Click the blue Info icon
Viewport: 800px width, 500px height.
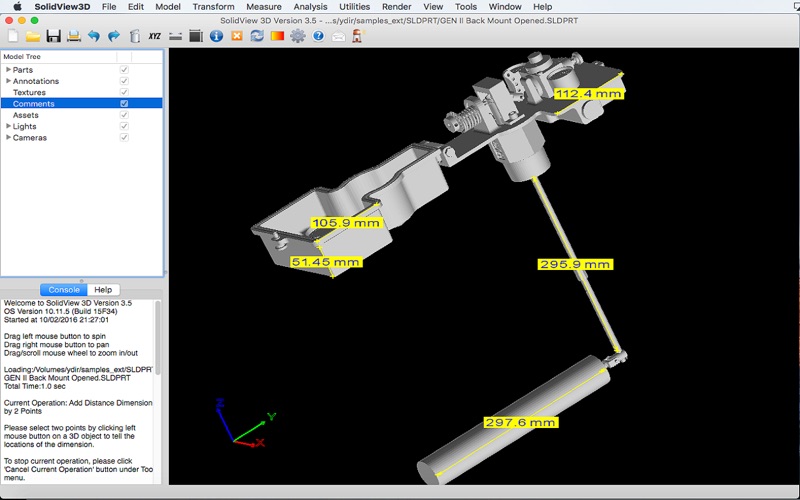pos(216,36)
